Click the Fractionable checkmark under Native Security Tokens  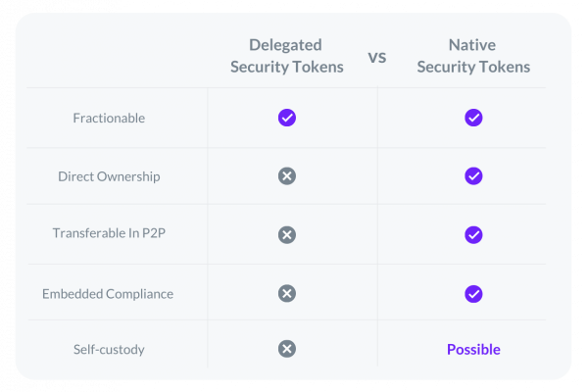click(x=473, y=118)
